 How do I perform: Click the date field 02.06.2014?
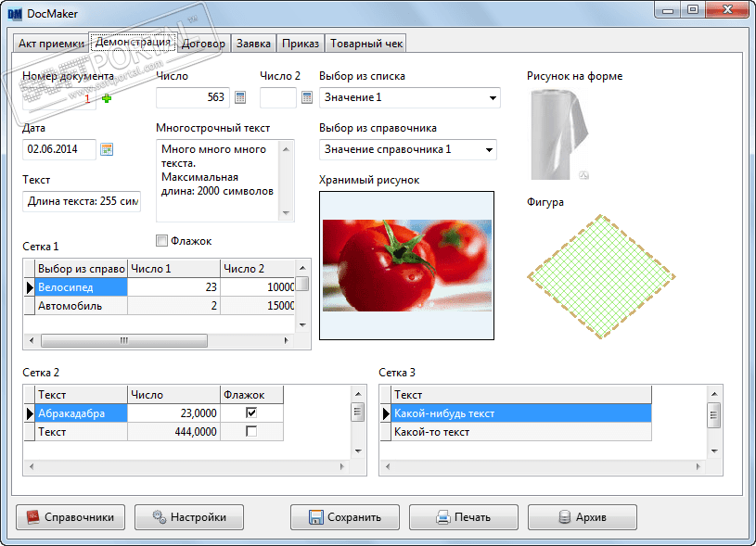pyautogui.click(x=58, y=149)
